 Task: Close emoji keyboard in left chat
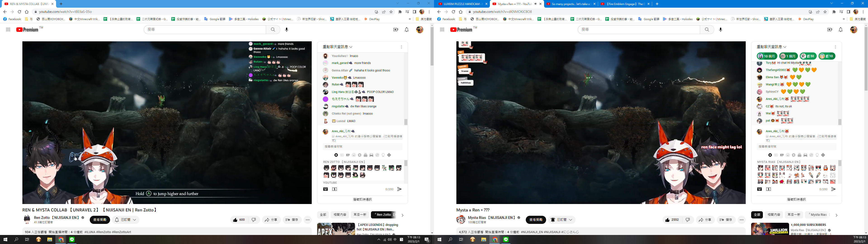(x=325, y=189)
